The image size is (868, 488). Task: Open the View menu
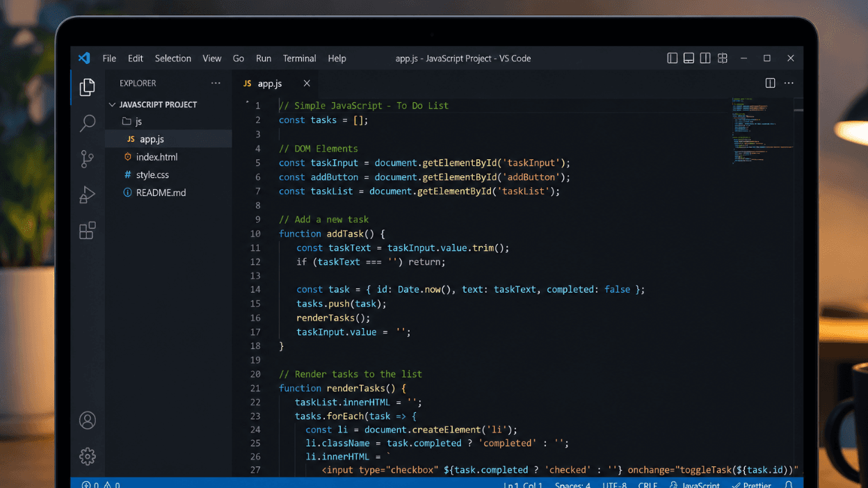click(212, 58)
